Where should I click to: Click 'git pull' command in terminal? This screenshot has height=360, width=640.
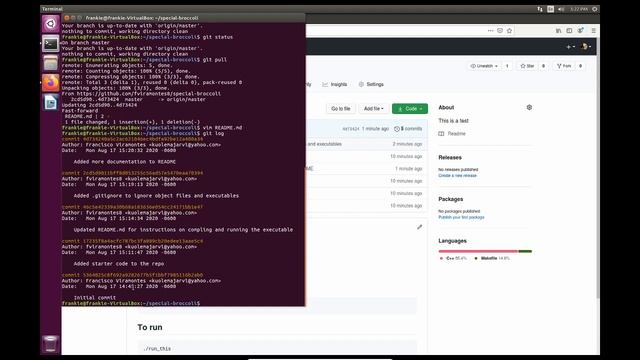click(215, 60)
